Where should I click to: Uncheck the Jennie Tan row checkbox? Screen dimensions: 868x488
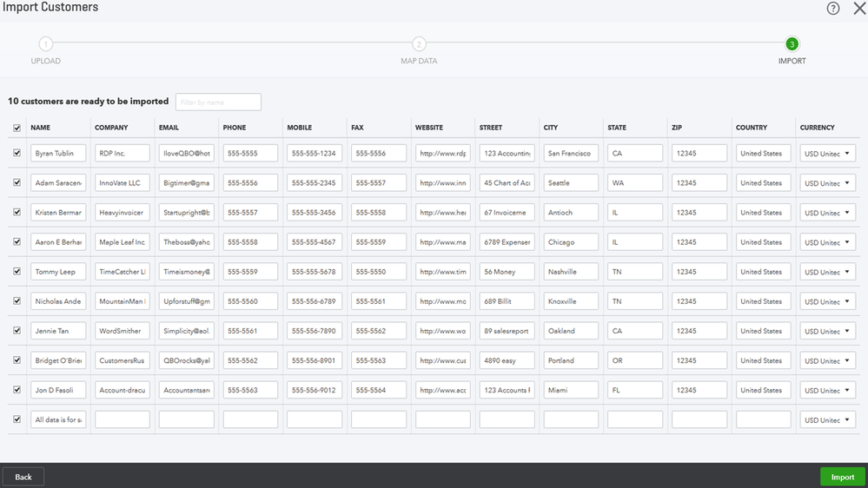tap(17, 330)
